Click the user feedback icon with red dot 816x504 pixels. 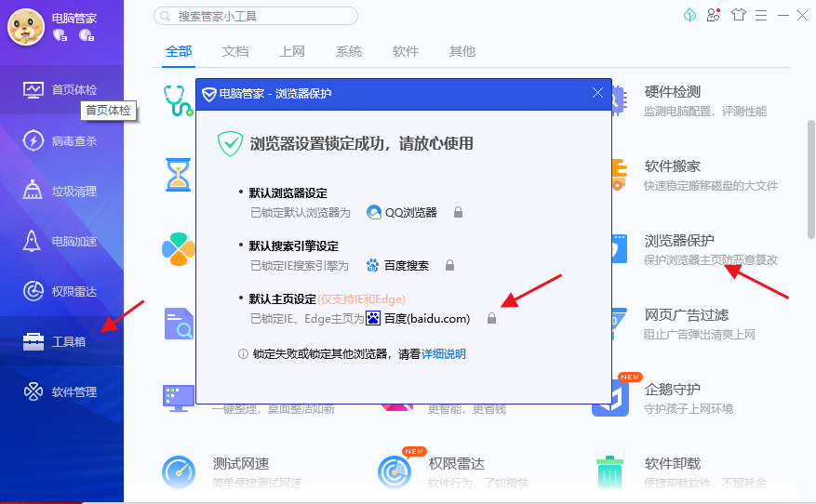[714, 15]
